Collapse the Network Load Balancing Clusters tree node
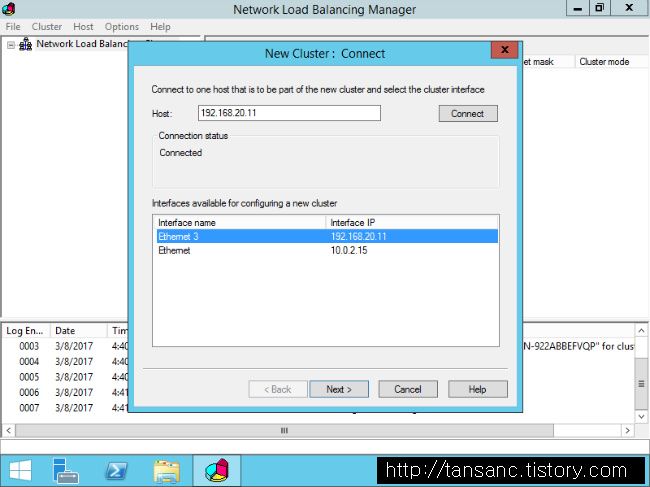This screenshot has height=487, width=650. pyautogui.click(x=11, y=45)
